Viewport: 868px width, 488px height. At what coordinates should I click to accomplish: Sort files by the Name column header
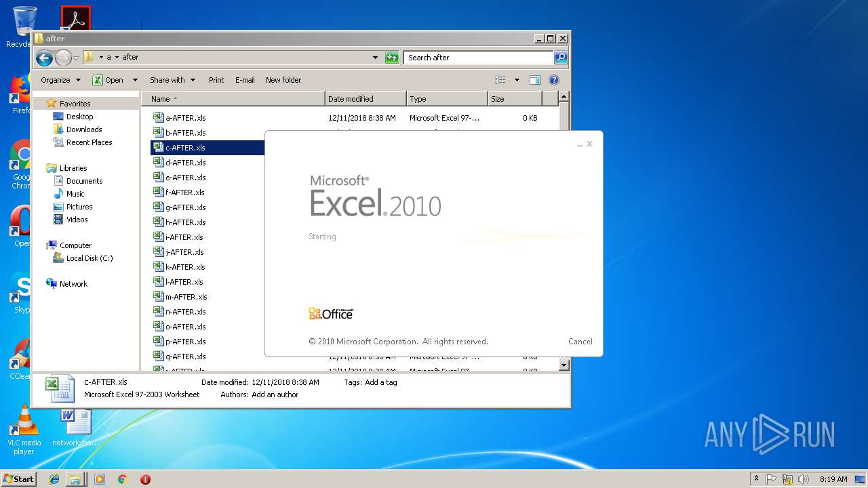coord(233,99)
